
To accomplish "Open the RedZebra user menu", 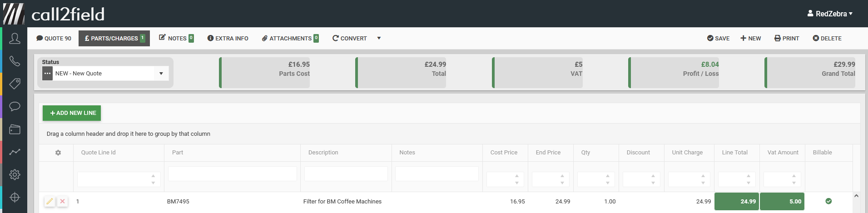I will click(830, 14).
